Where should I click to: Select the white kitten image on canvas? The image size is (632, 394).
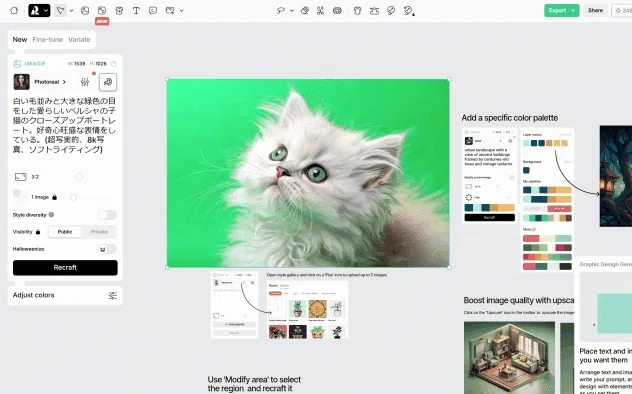point(308,173)
